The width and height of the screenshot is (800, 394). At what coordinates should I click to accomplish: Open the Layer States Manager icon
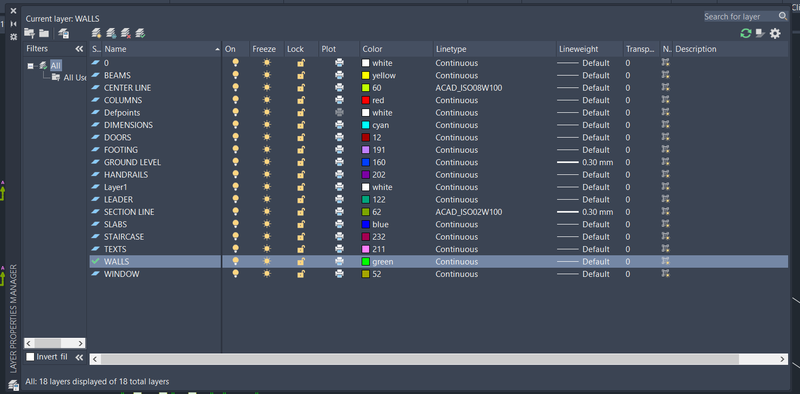(64, 34)
